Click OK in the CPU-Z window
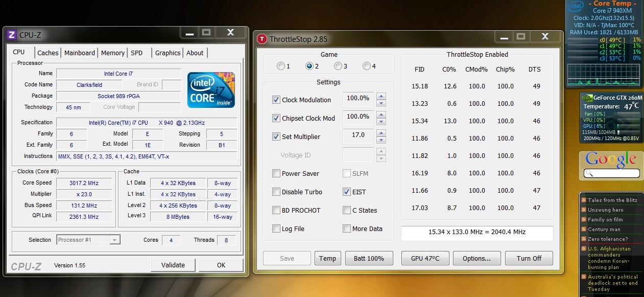The width and height of the screenshot is (644, 297). (221, 265)
